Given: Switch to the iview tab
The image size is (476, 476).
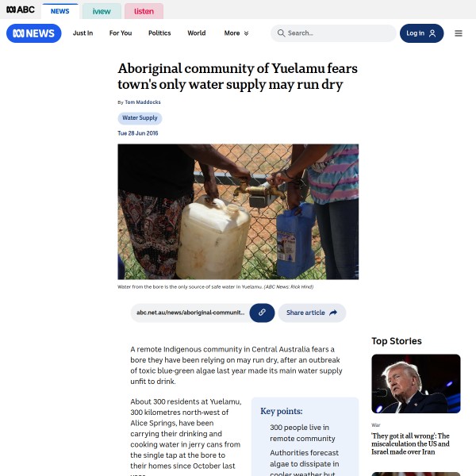Looking at the screenshot, I should pos(102,11).
